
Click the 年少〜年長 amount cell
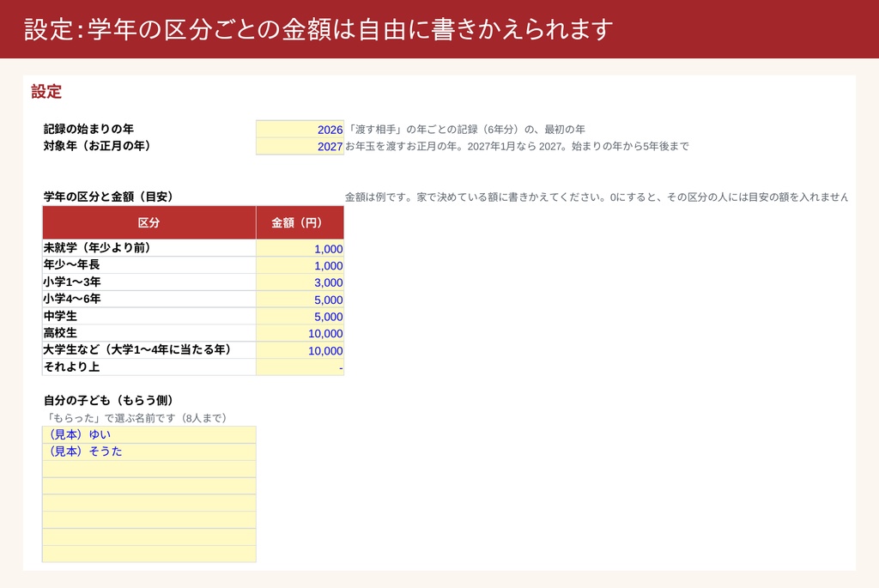[300, 265]
